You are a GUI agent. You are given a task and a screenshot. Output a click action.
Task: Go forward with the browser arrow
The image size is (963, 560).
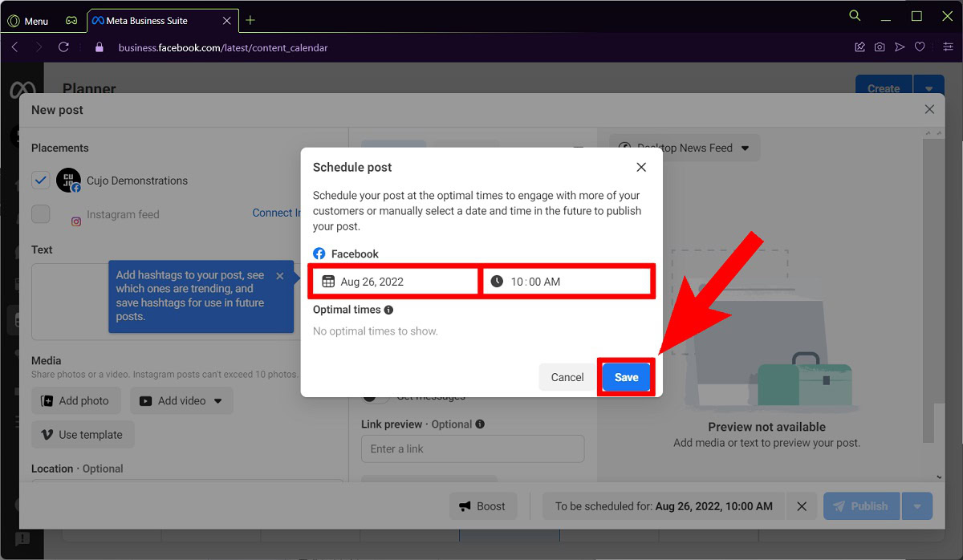point(39,47)
